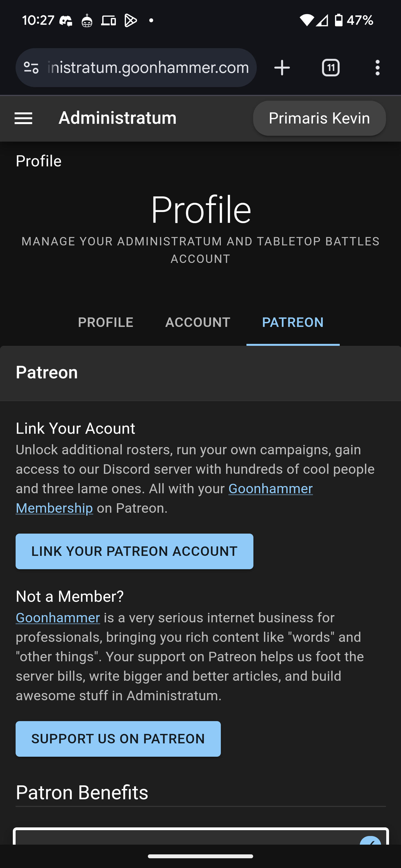Open a new browser tab
The width and height of the screenshot is (401, 868).
pyautogui.click(x=282, y=68)
